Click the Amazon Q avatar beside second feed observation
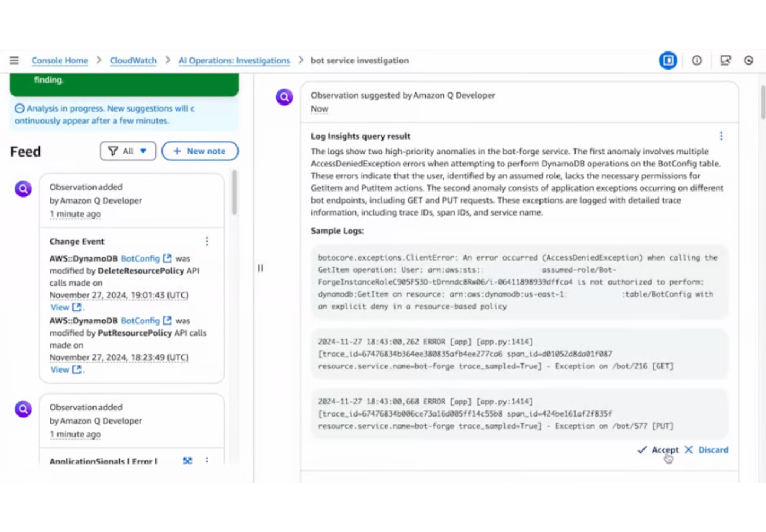This screenshot has height=532, width=766. point(23,409)
